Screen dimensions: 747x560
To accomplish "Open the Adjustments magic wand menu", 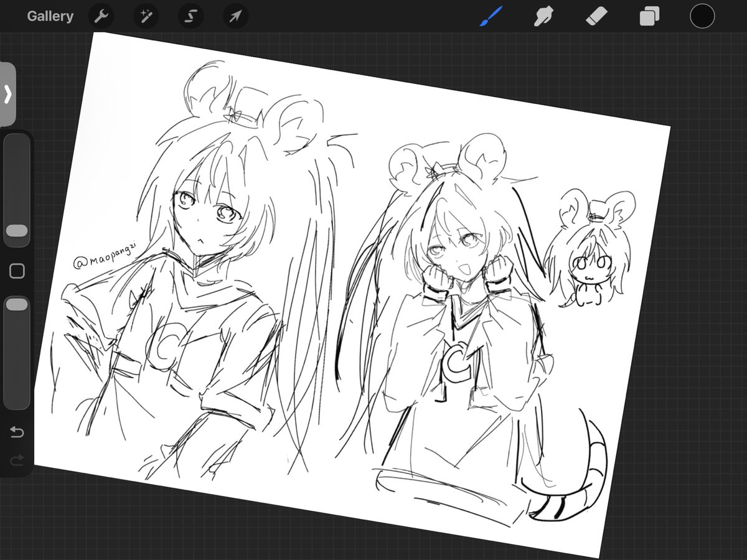I will pos(146,16).
